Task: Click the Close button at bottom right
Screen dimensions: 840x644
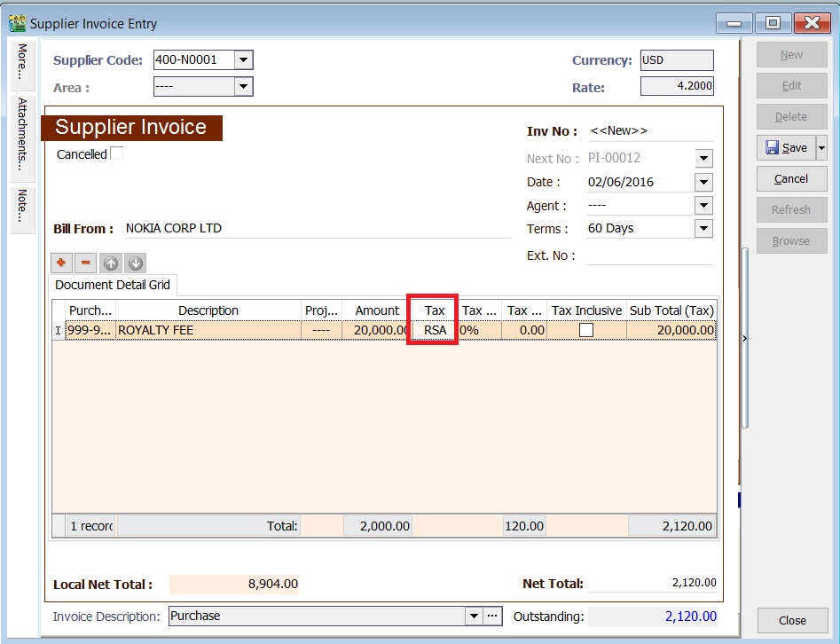Action: tap(792, 620)
